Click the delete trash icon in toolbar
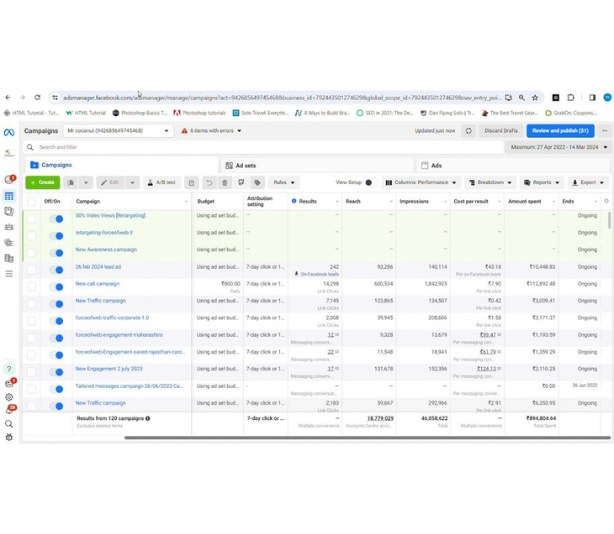This screenshot has height=534, width=614. coord(225,183)
